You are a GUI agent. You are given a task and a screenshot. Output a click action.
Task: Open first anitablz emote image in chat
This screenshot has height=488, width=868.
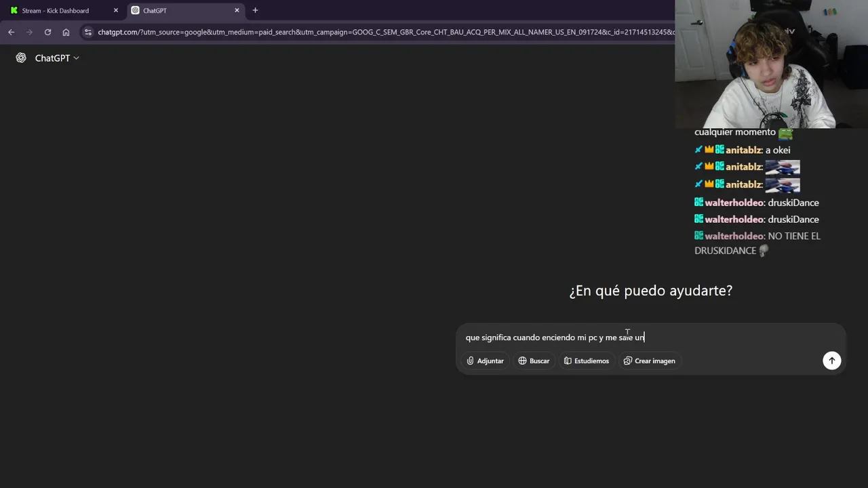783,167
